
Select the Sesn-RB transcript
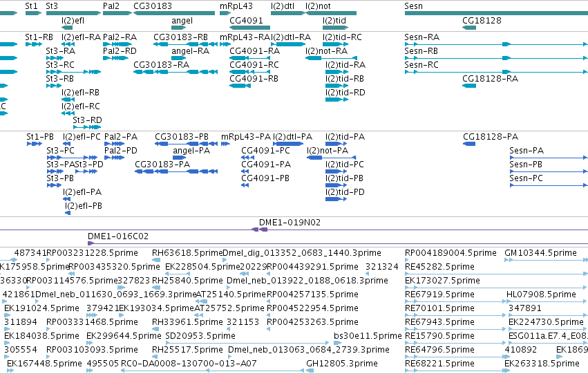point(496,58)
